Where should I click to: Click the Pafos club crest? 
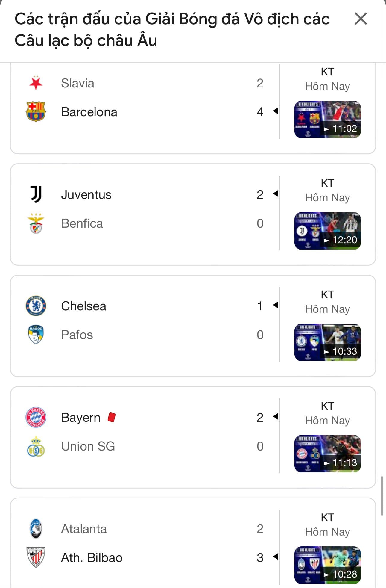[x=36, y=335]
